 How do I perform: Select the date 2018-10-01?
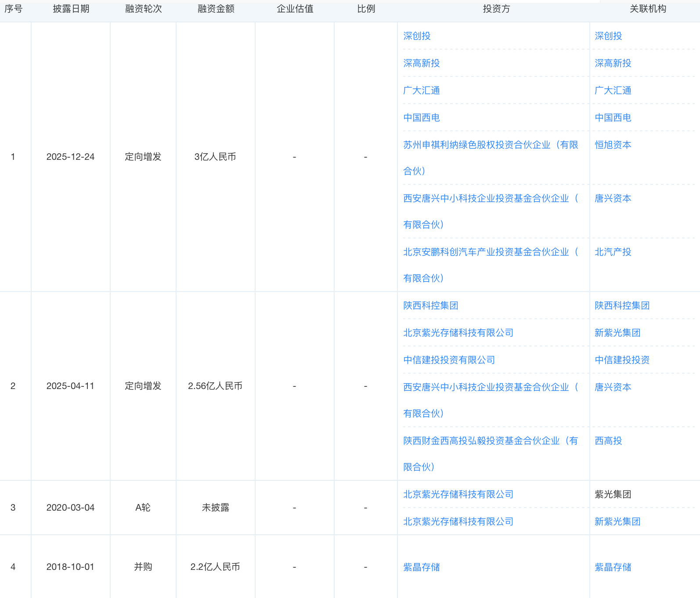click(x=70, y=567)
